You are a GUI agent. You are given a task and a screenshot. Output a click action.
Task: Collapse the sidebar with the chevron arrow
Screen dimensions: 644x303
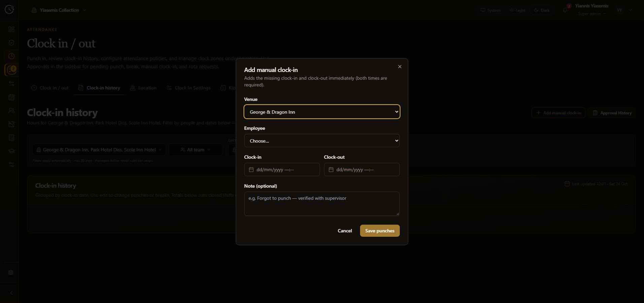pyautogui.click(x=11, y=293)
